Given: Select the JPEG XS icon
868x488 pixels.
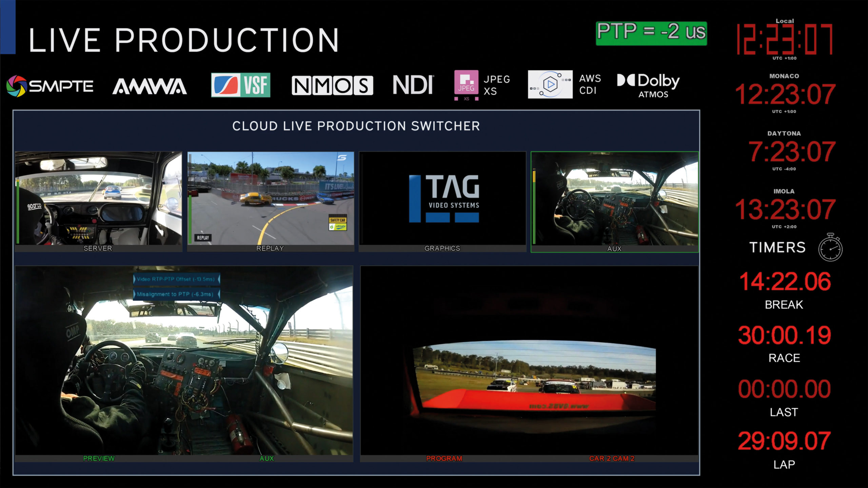Looking at the screenshot, I should point(466,85).
